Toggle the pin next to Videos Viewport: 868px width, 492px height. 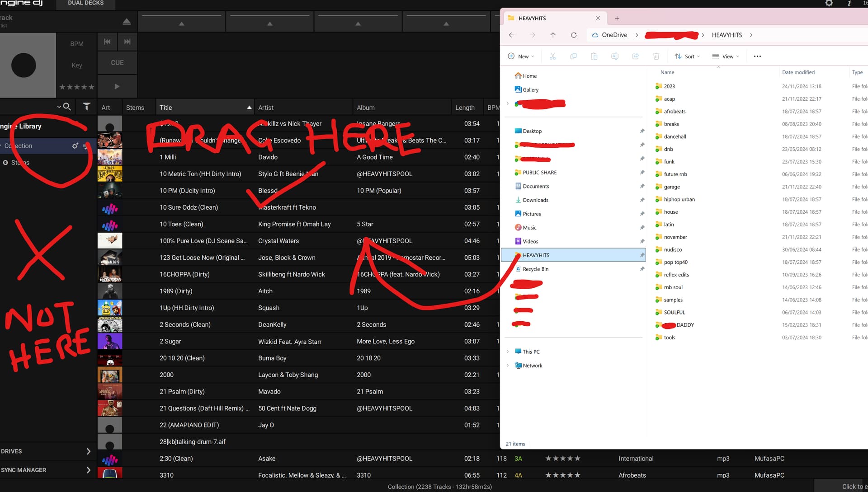tap(642, 241)
